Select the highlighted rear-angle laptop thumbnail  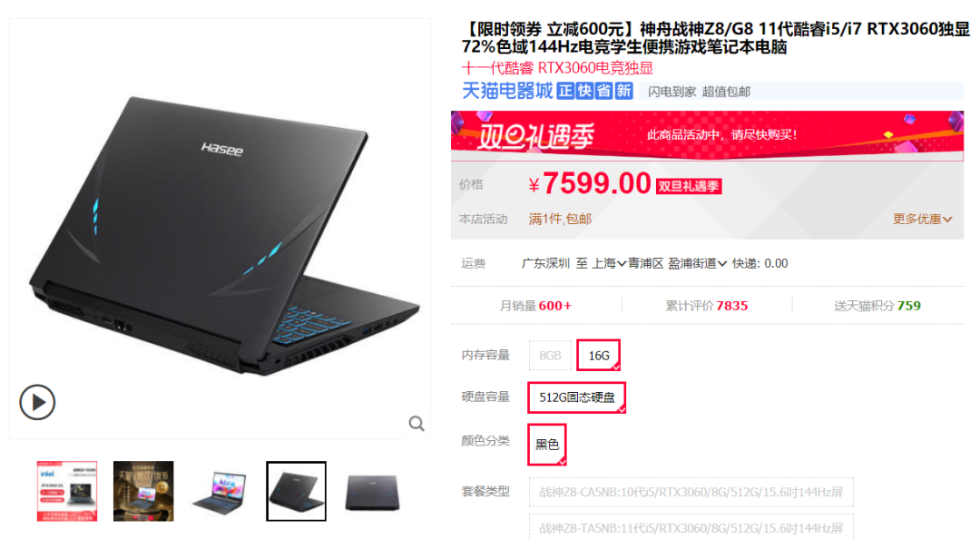pos(296,491)
